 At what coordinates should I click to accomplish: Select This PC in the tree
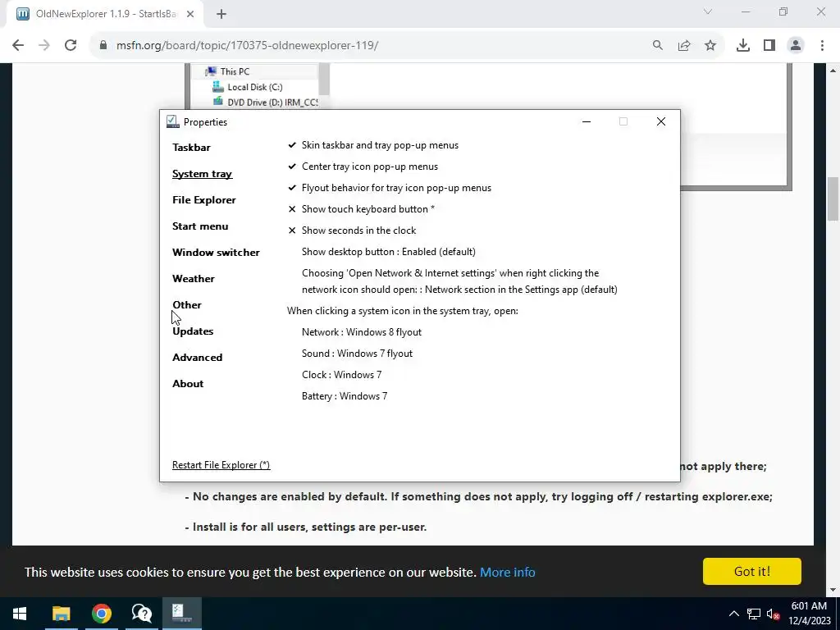[235, 71]
